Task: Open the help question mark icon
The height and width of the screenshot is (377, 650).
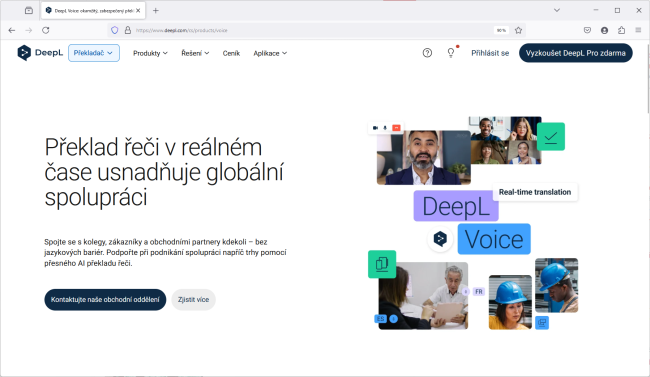Action: click(x=427, y=53)
